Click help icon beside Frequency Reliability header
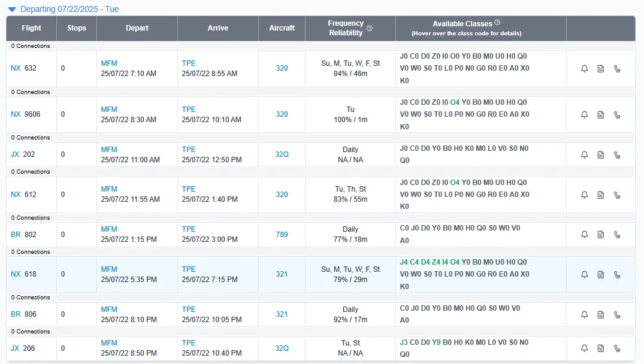Screen dimensions: 644x364 click(x=370, y=28)
